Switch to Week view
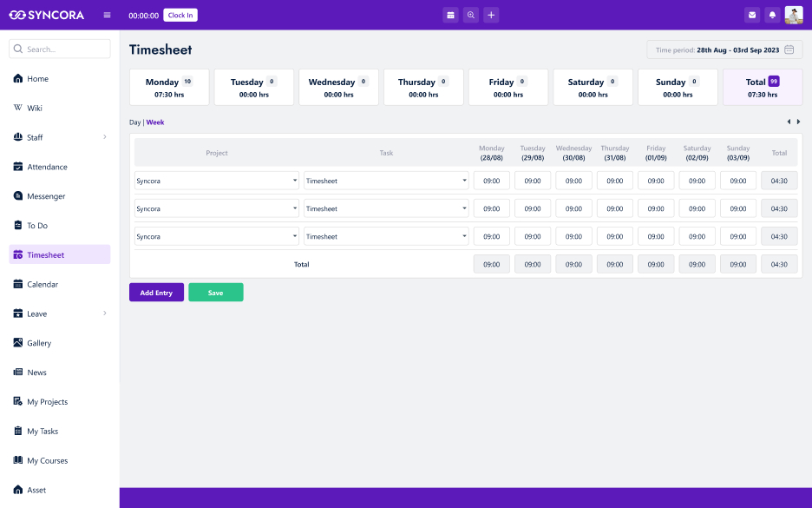This screenshot has width=812, height=508. pos(155,122)
